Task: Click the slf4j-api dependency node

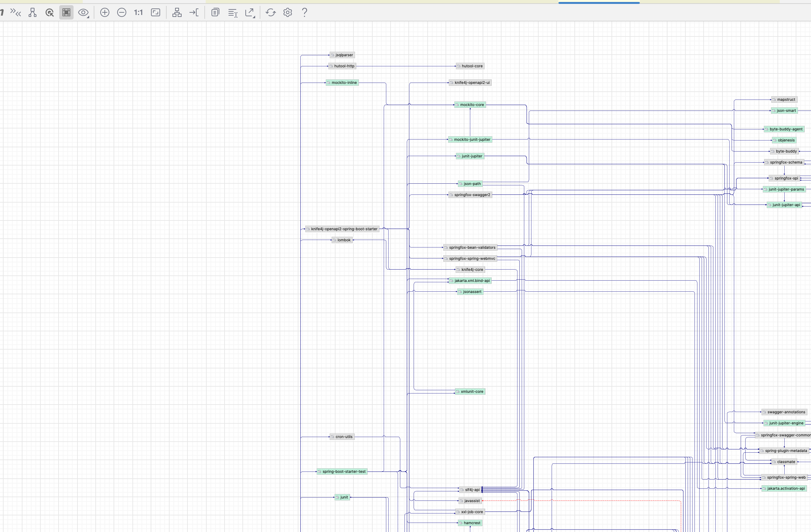Action: click(x=470, y=490)
